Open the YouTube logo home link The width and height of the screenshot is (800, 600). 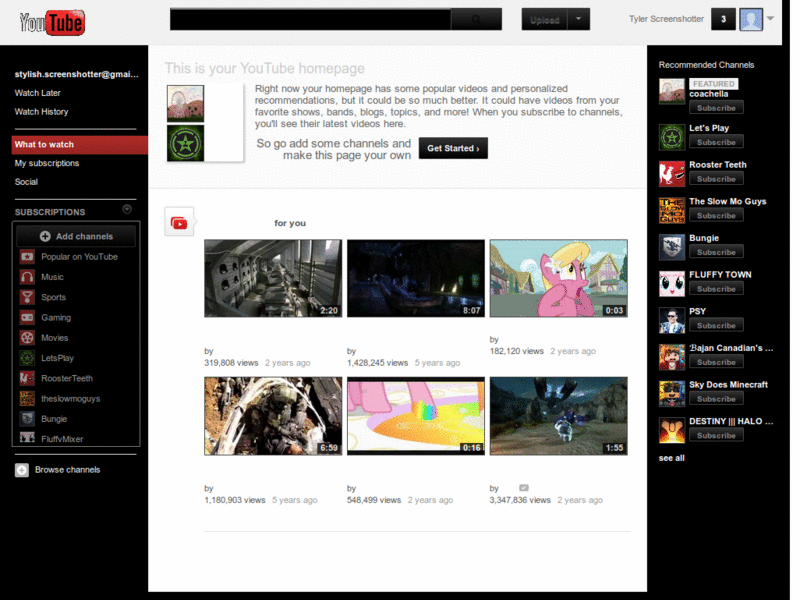(52, 23)
